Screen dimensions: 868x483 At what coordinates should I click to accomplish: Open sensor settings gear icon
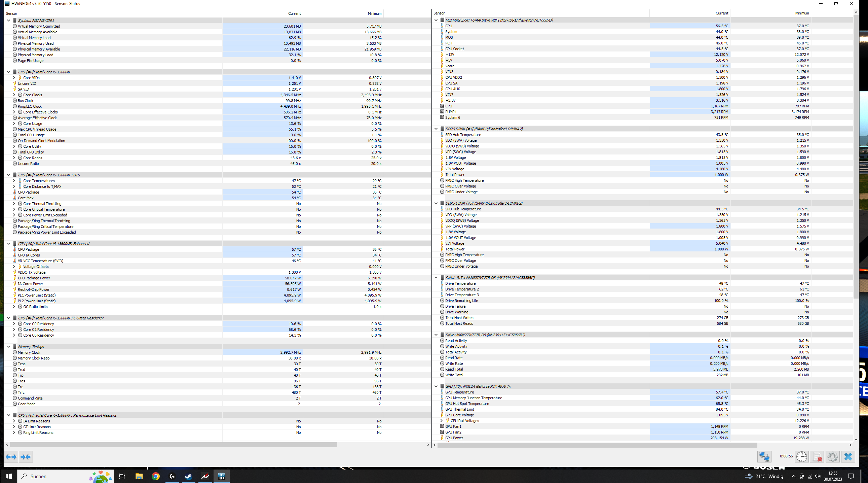tap(832, 457)
